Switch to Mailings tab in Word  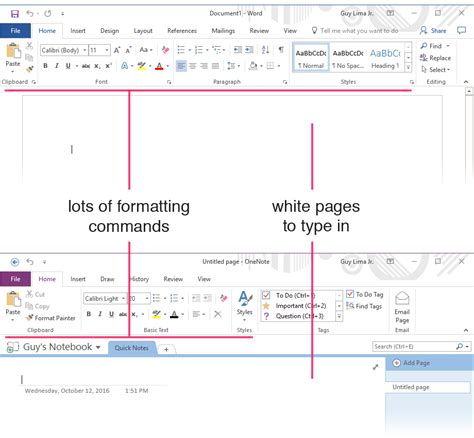click(x=223, y=31)
